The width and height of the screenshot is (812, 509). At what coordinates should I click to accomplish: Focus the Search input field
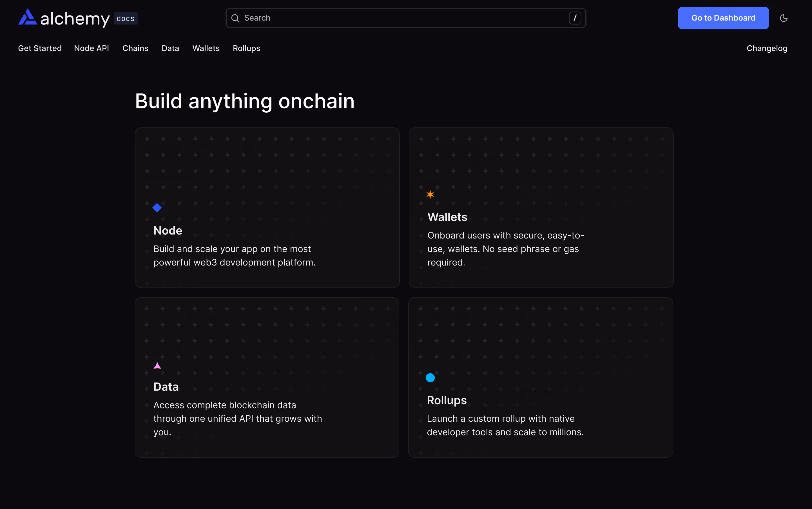click(404, 18)
